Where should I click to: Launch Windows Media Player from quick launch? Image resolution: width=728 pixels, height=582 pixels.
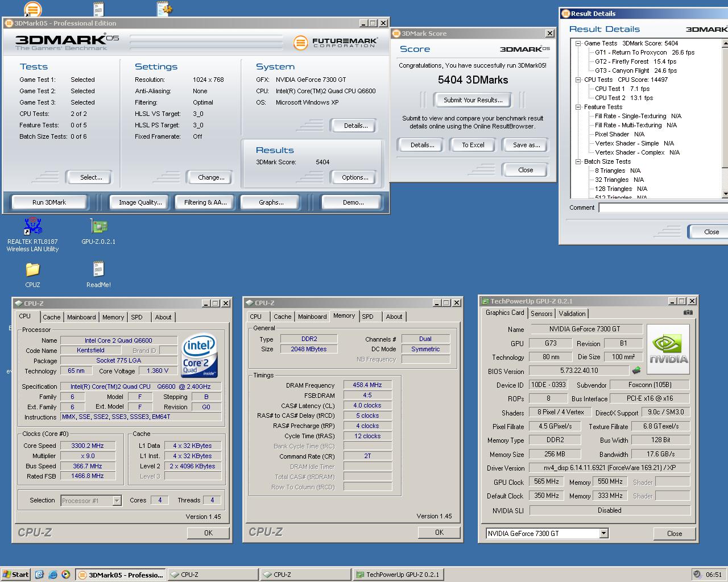66,574
